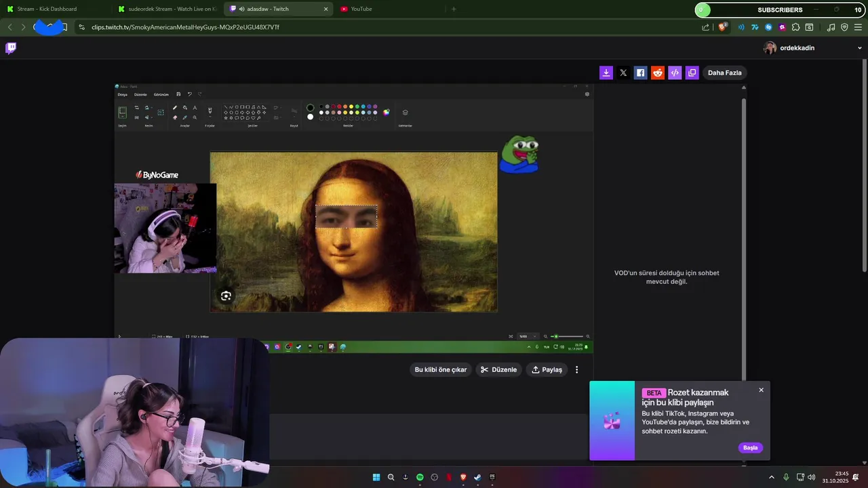Open Spotify from the taskbar
The width and height of the screenshot is (868, 488).
(x=420, y=477)
